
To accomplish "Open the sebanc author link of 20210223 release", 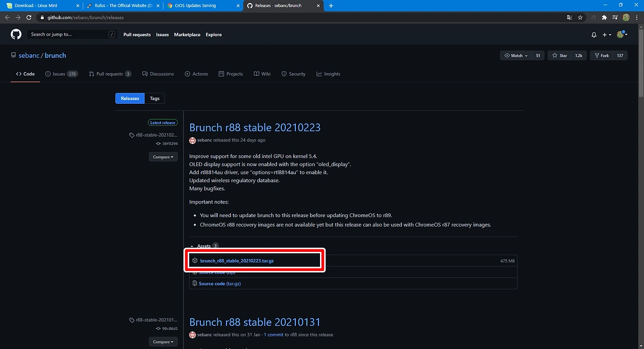I will pos(204,140).
